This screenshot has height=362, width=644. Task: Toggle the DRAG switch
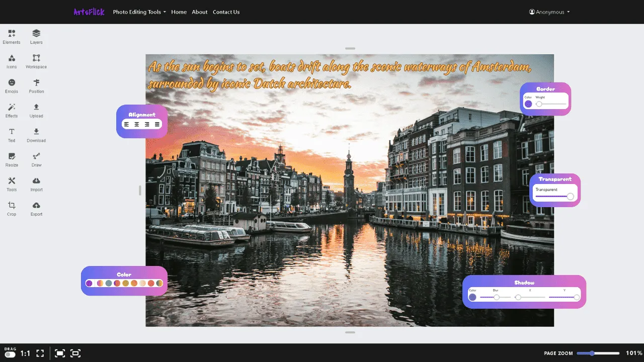[10, 355]
